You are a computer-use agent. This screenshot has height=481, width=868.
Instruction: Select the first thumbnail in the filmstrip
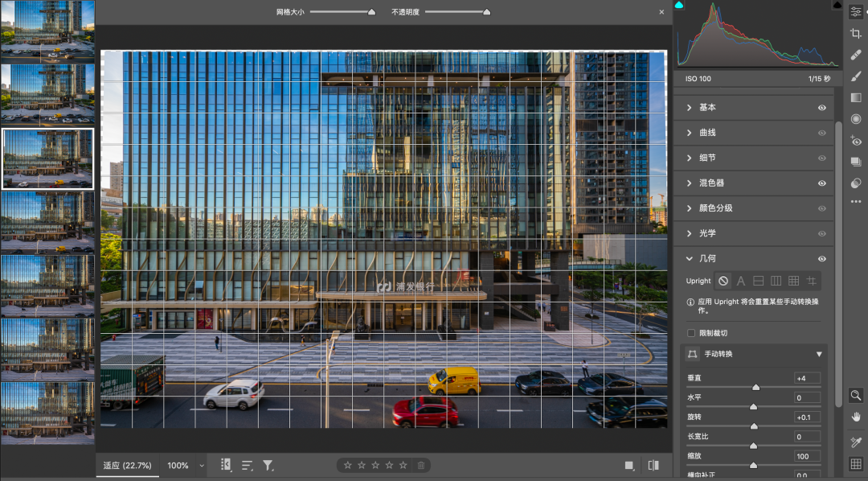coord(47,30)
